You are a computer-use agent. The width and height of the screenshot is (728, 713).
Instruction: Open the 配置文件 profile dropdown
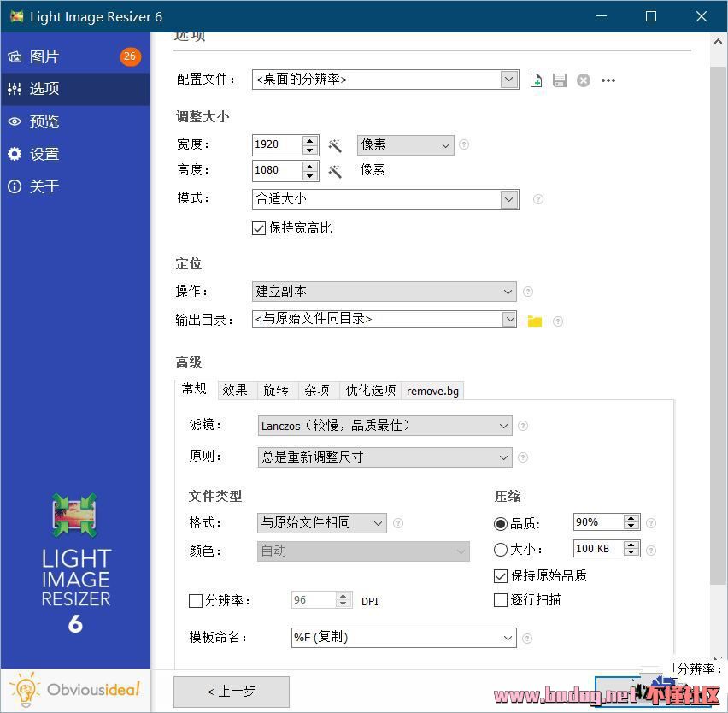509,80
